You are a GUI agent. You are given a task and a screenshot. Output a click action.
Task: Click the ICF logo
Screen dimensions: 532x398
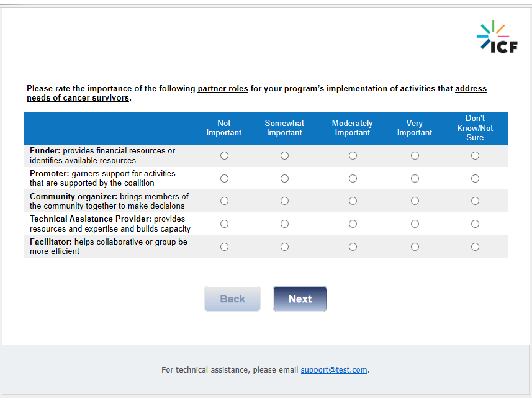coord(497,37)
